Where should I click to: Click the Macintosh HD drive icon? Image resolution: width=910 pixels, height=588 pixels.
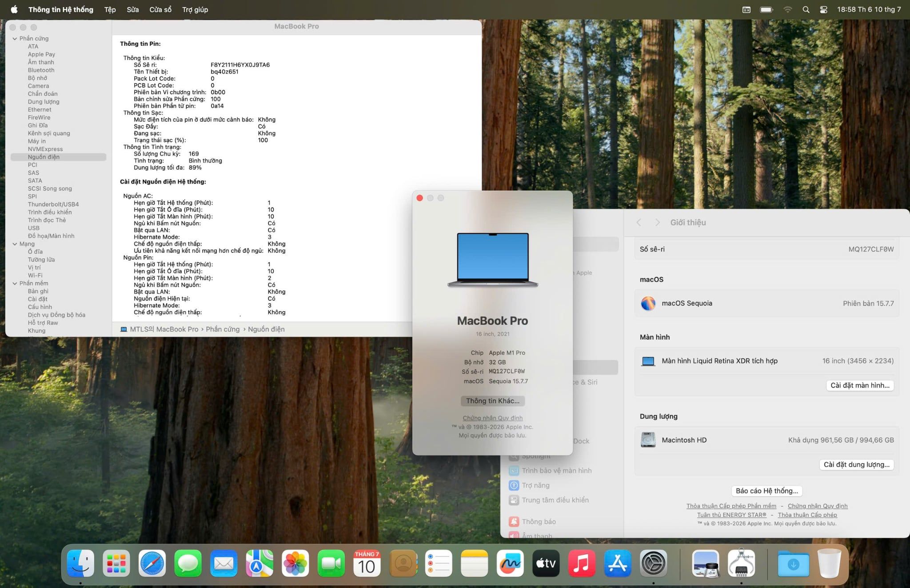click(x=648, y=440)
